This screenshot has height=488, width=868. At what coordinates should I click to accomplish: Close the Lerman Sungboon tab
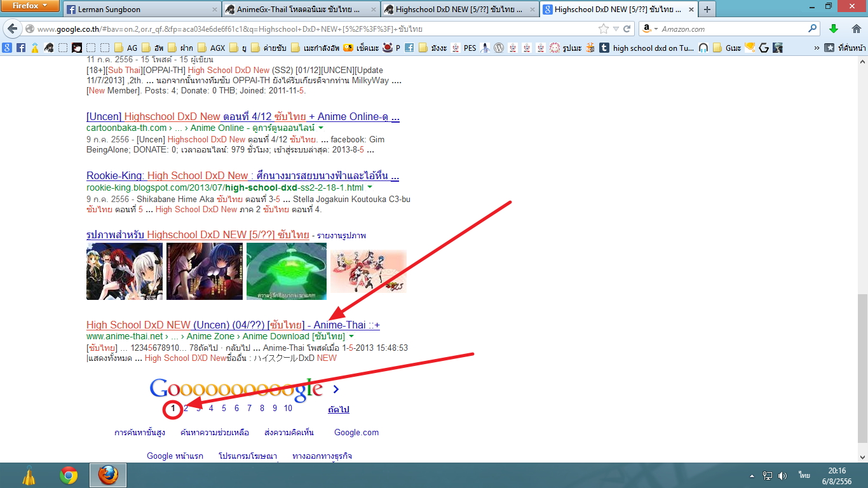pos(214,10)
